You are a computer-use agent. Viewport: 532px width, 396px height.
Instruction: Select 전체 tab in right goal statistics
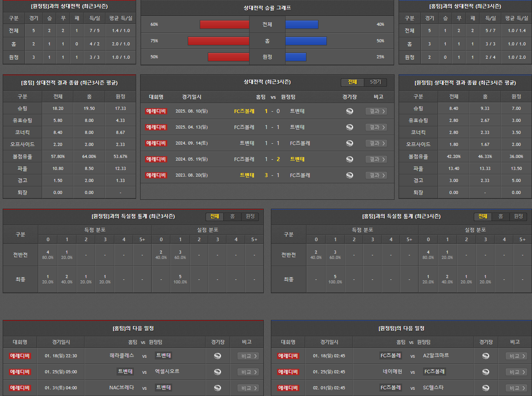483,217
